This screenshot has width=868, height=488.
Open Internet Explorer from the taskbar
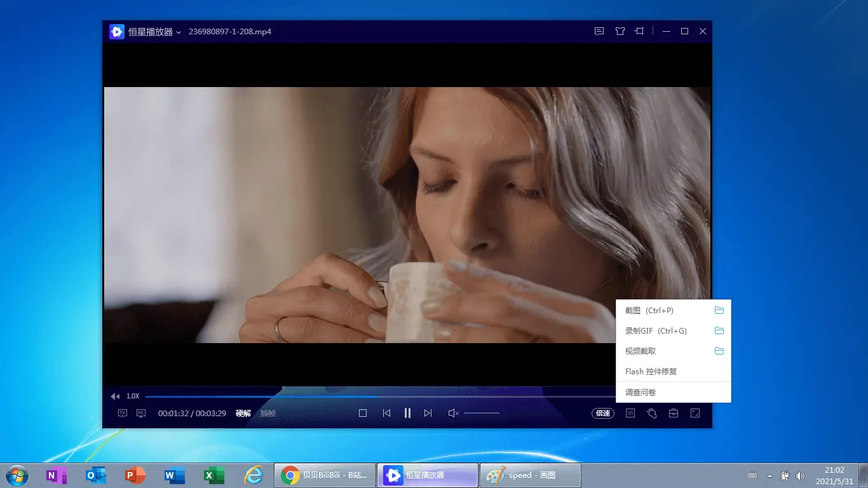pyautogui.click(x=254, y=475)
